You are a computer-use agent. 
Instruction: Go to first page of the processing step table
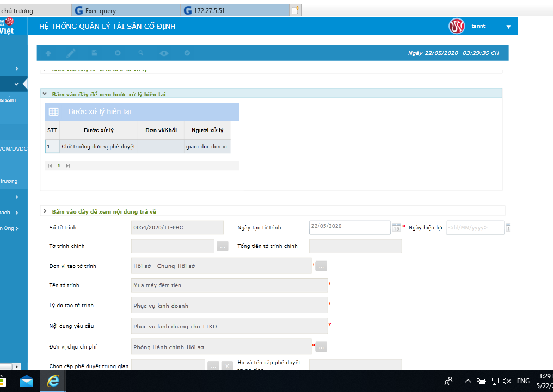tap(50, 166)
